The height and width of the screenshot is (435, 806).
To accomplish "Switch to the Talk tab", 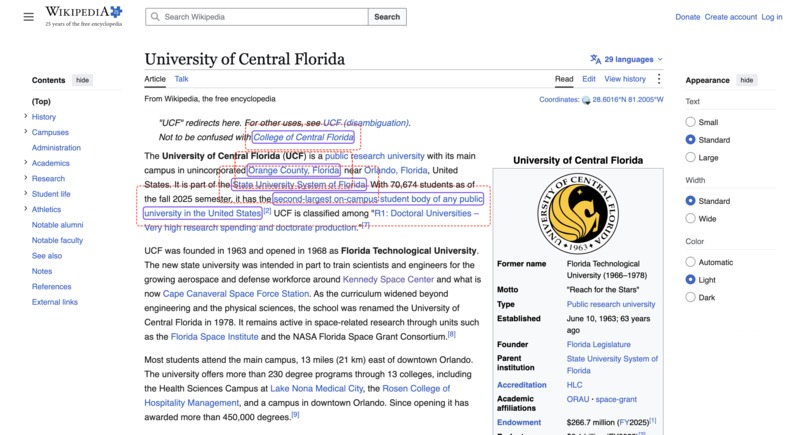I will click(x=181, y=79).
